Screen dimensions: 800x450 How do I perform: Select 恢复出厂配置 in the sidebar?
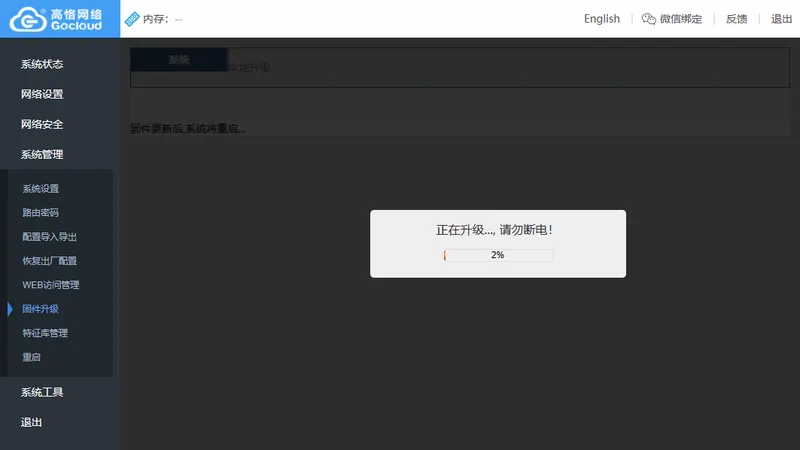tap(49, 261)
